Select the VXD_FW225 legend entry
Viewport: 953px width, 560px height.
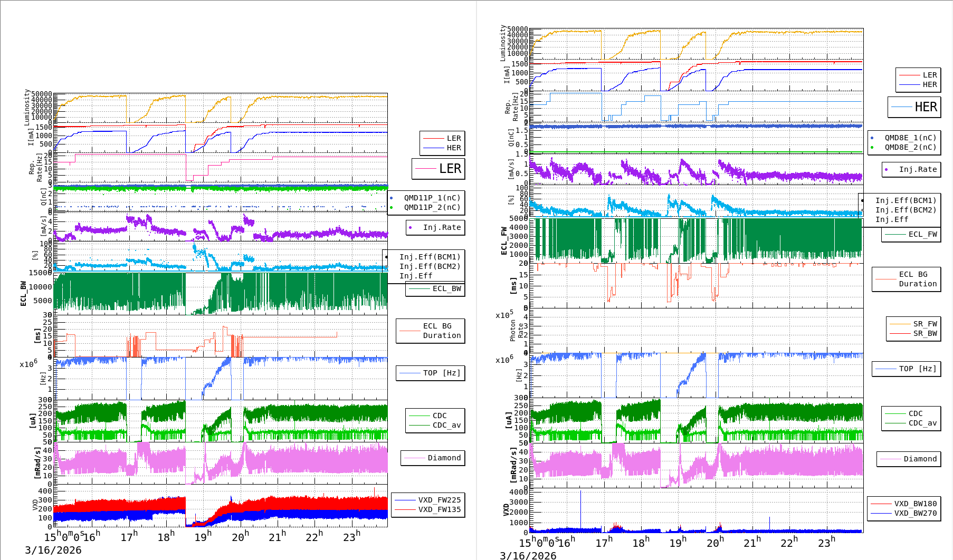pyautogui.click(x=439, y=500)
